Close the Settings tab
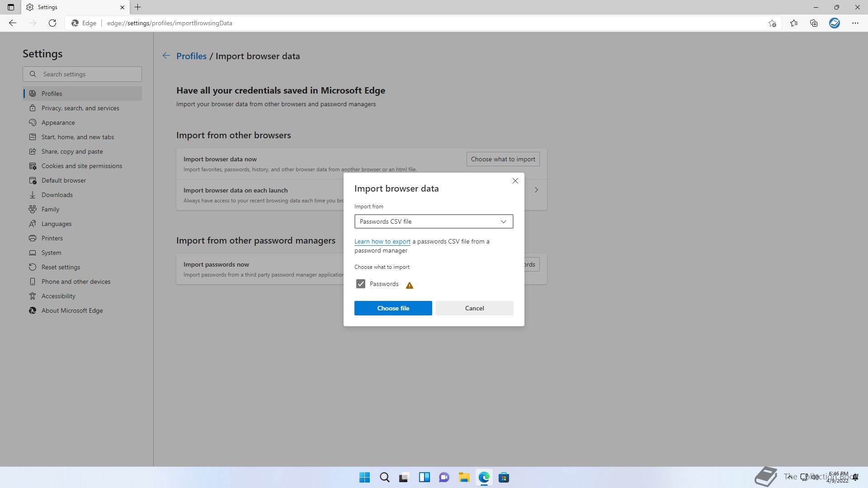The image size is (868, 488). click(x=122, y=7)
